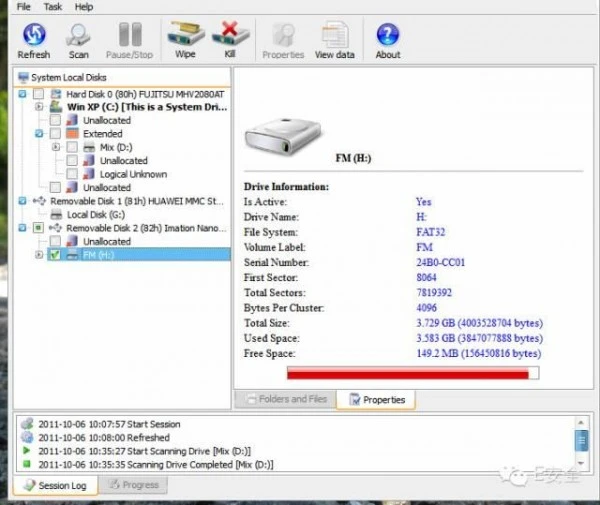Open the About help icon

click(x=388, y=40)
